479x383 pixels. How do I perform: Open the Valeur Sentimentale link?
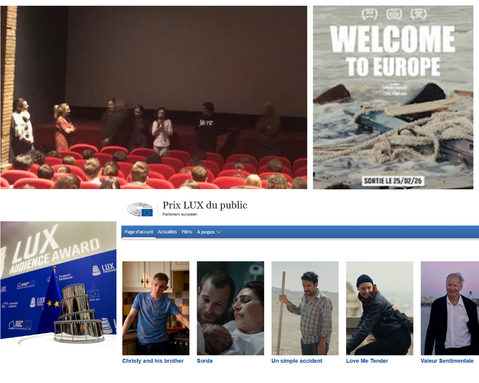(447, 361)
